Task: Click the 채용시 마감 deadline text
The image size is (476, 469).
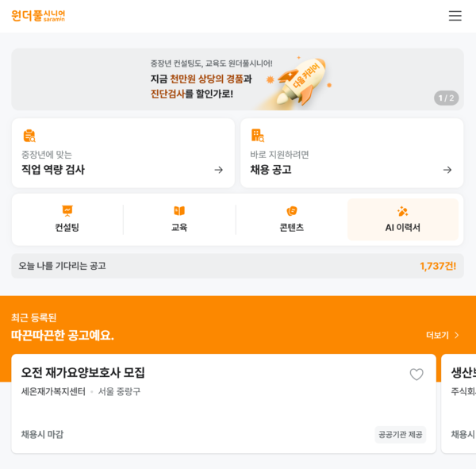Action: 42,434
